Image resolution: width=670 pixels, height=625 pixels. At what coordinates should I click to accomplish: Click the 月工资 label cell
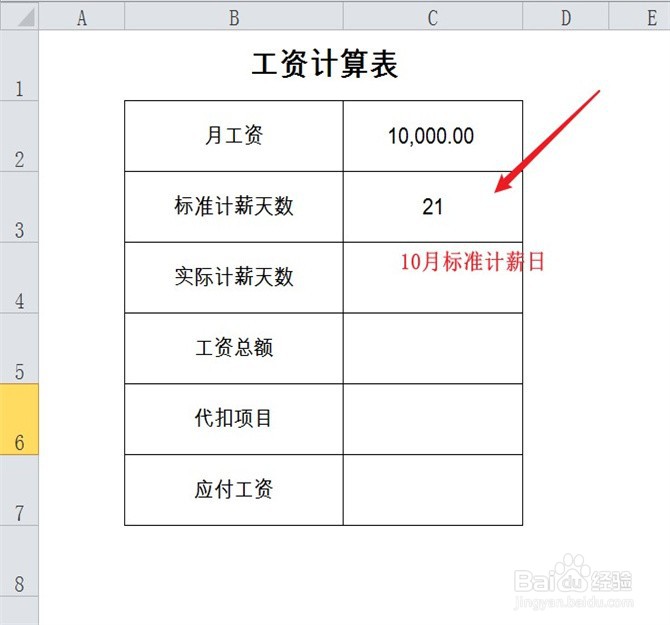(234, 136)
